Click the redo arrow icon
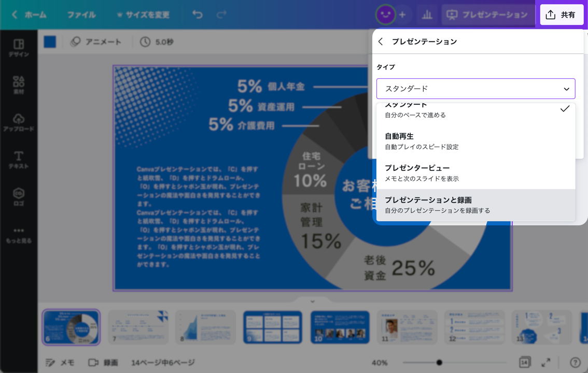588x373 pixels. [221, 15]
